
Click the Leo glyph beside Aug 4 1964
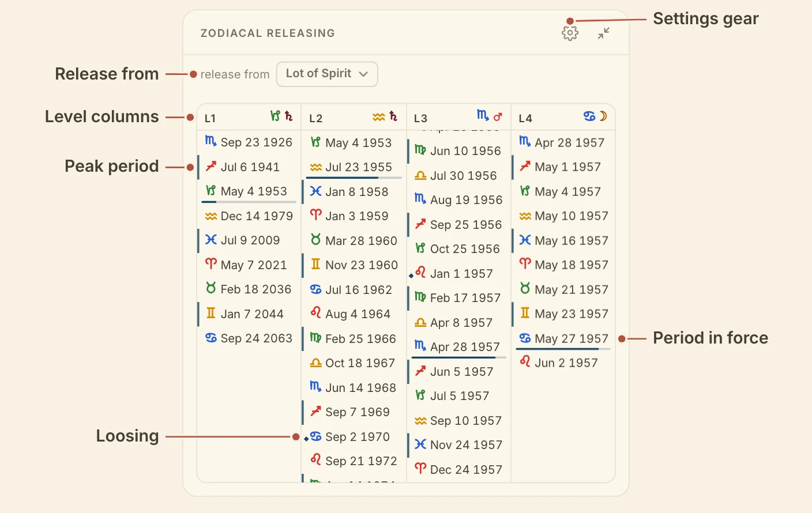tap(315, 313)
